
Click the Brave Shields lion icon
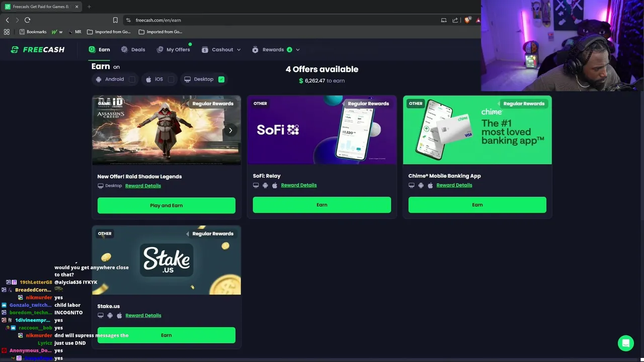click(x=467, y=20)
